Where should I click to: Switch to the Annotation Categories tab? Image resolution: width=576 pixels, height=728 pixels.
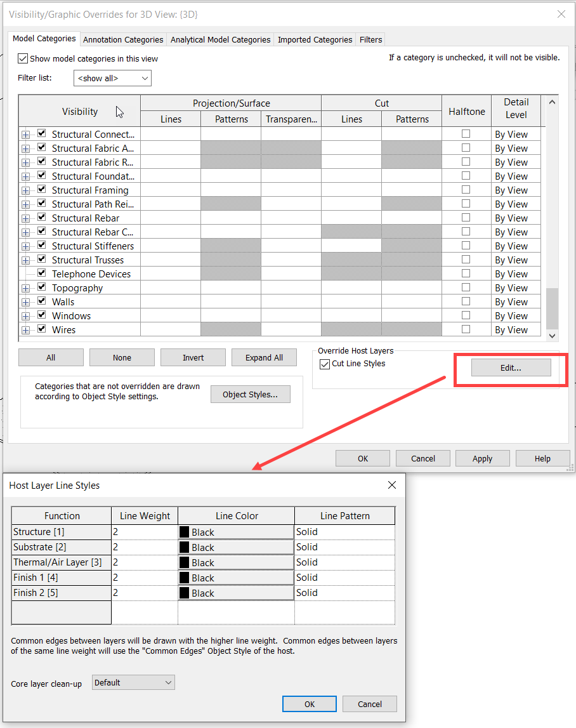coord(122,39)
